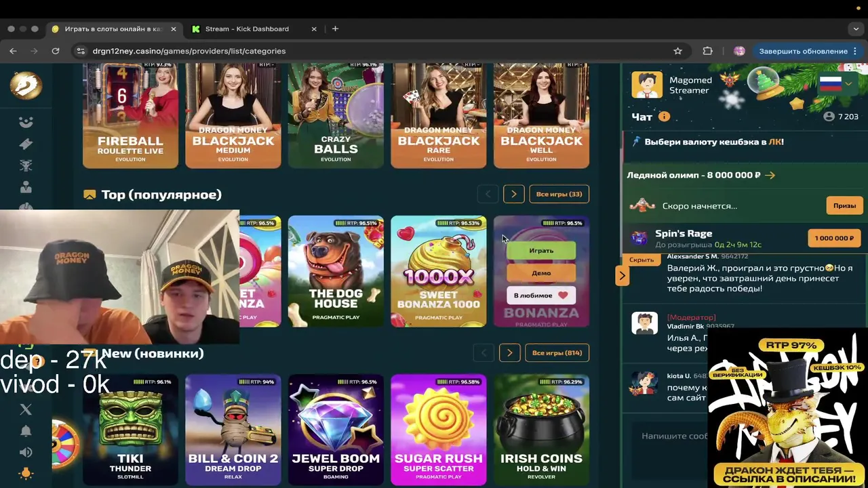Open the person-in-suit sidebar icon

[26, 187]
